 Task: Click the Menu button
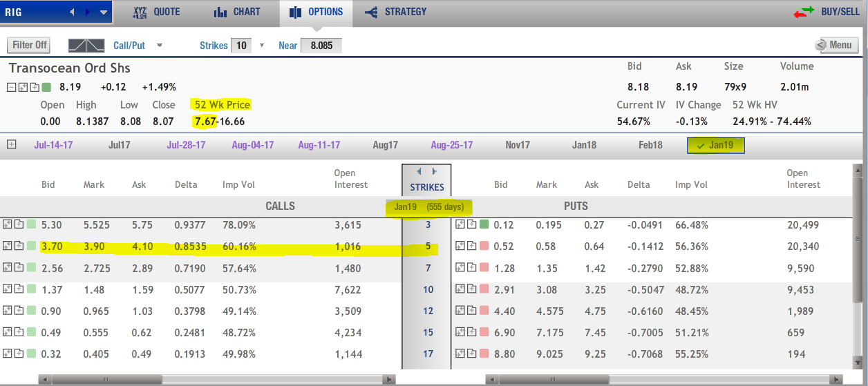(835, 45)
